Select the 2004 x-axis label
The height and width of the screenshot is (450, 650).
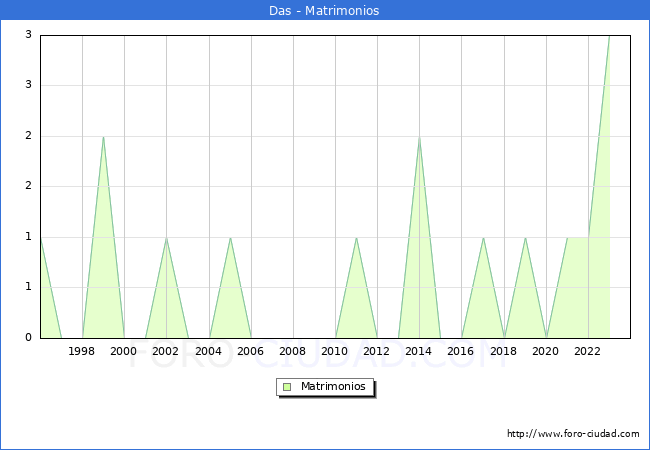pyautogui.click(x=209, y=351)
